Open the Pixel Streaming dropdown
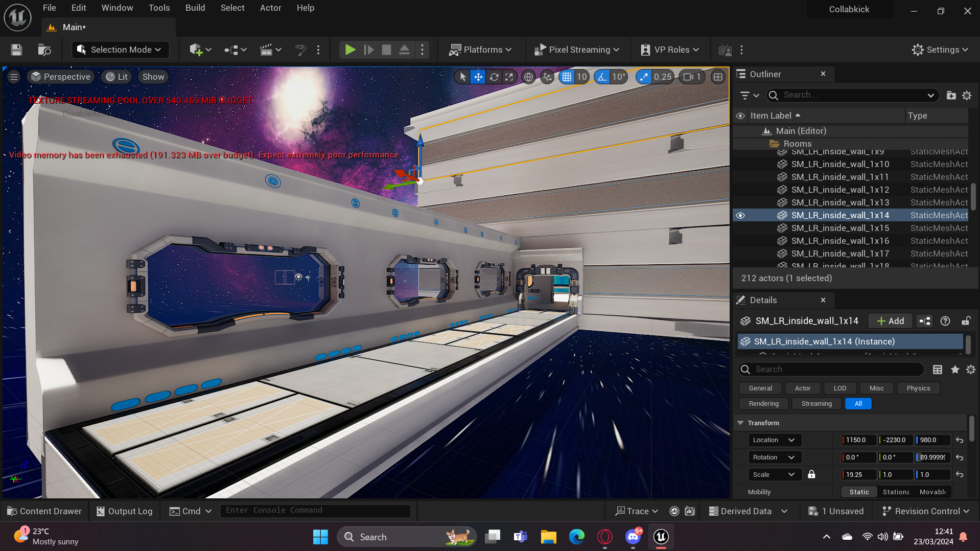This screenshot has width=980, height=551. [x=577, y=50]
